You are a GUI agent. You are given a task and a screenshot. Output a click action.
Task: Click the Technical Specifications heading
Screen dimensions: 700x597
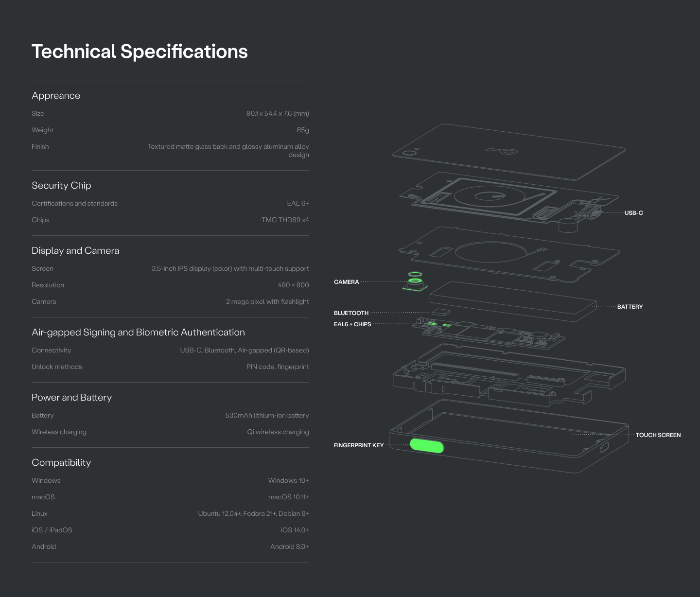[140, 52]
